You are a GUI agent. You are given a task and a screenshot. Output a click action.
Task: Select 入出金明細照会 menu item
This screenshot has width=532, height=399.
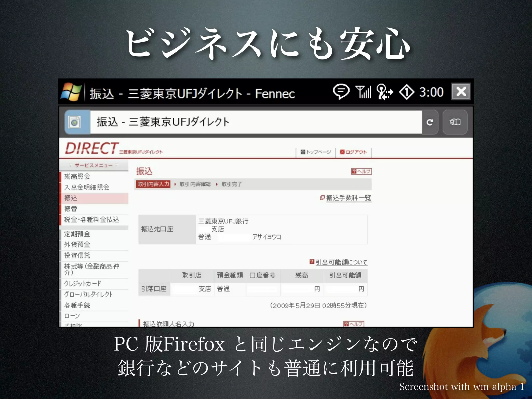point(87,187)
